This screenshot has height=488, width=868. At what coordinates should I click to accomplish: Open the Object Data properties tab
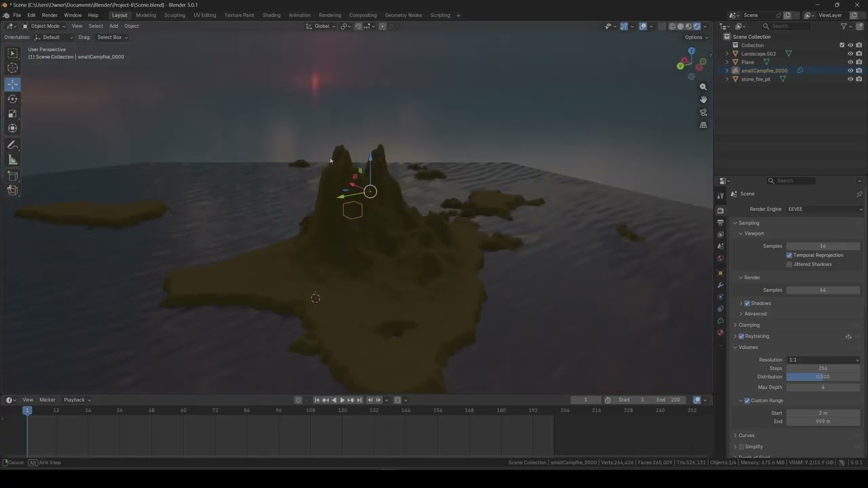720,321
